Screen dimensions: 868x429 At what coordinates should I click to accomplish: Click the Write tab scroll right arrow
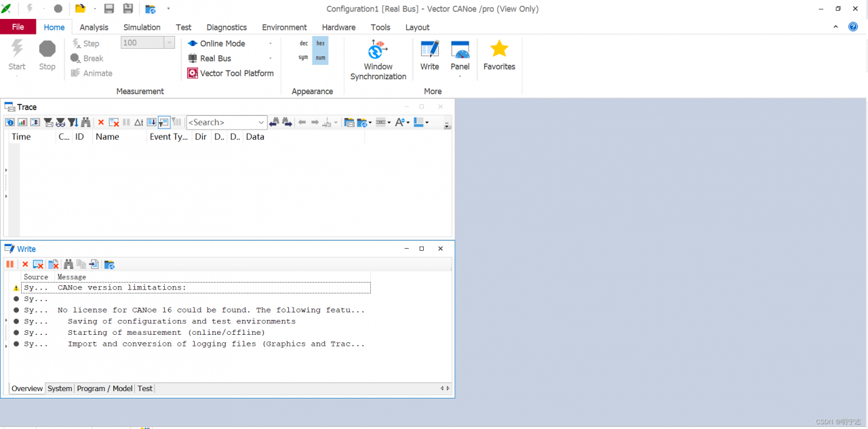pyautogui.click(x=448, y=388)
